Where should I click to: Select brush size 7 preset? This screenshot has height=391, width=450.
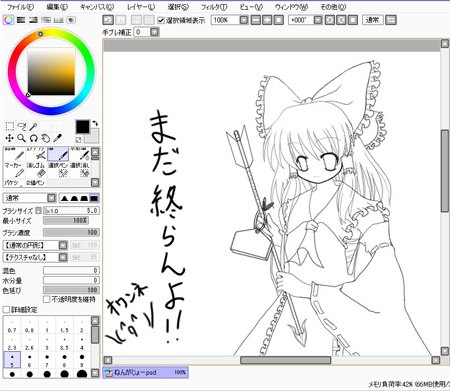47,360
